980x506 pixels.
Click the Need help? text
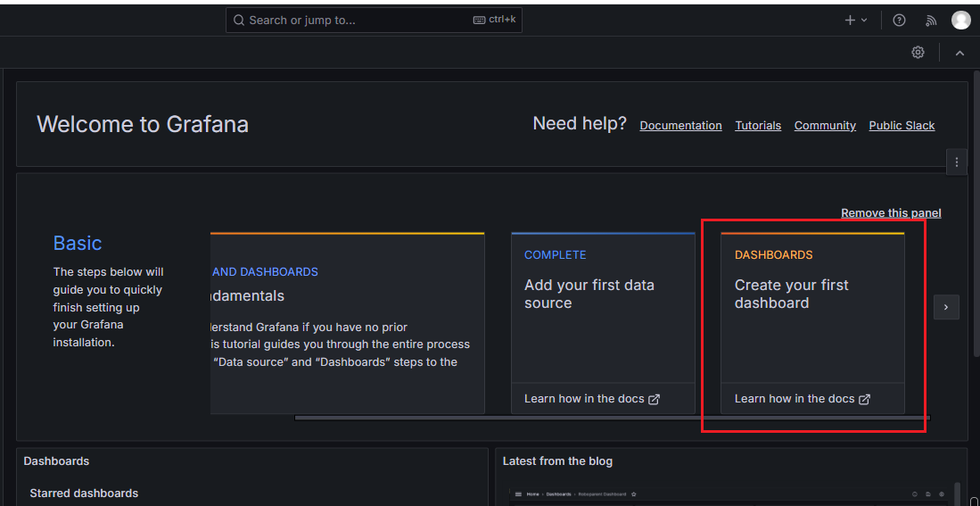click(580, 124)
